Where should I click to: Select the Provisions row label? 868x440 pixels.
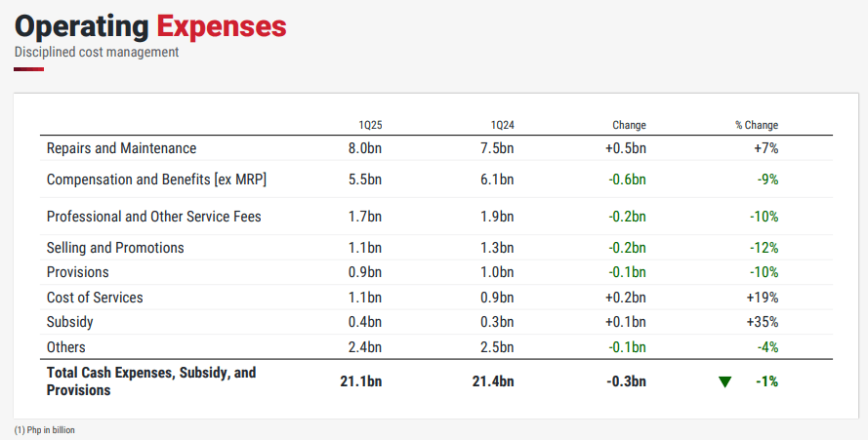[x=78, y=272]
